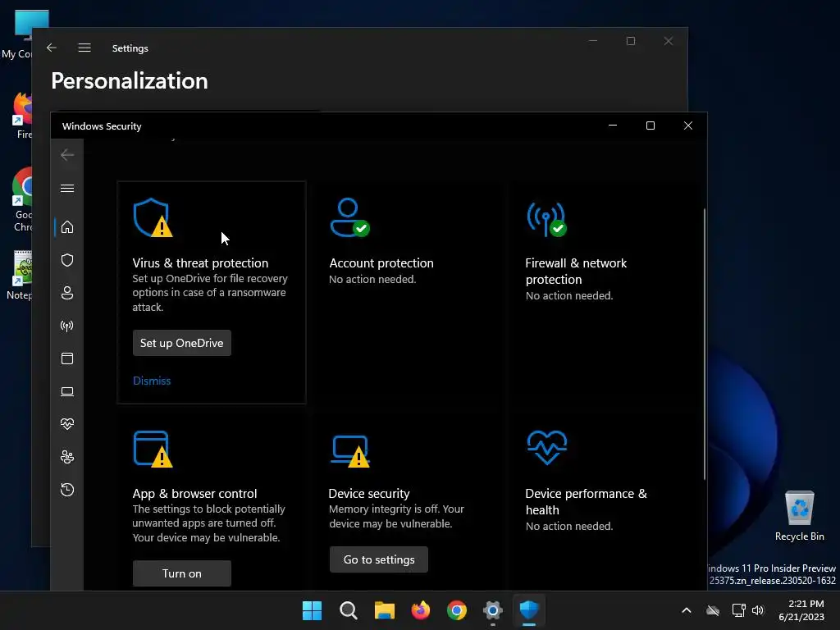Show hidden system tray icons
Viewport: 840px width, 630px height.
pyautogui.click(x=687, y=610)
